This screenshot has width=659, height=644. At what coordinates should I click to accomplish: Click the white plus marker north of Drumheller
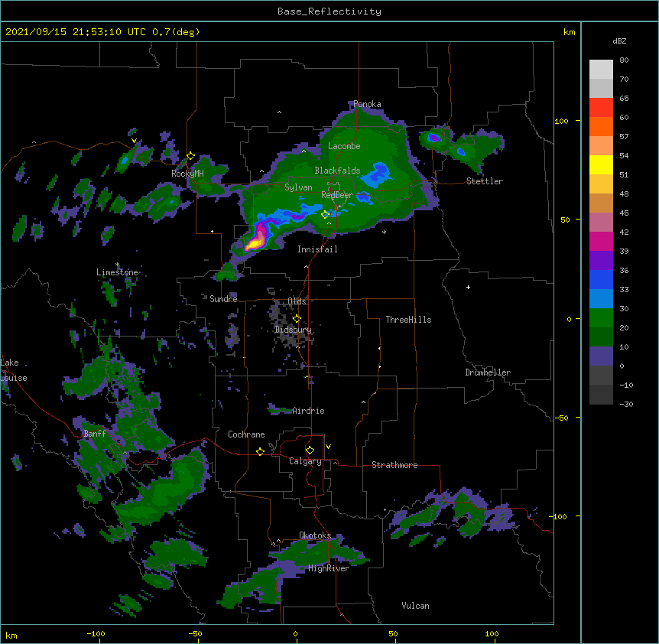point(468,287)
